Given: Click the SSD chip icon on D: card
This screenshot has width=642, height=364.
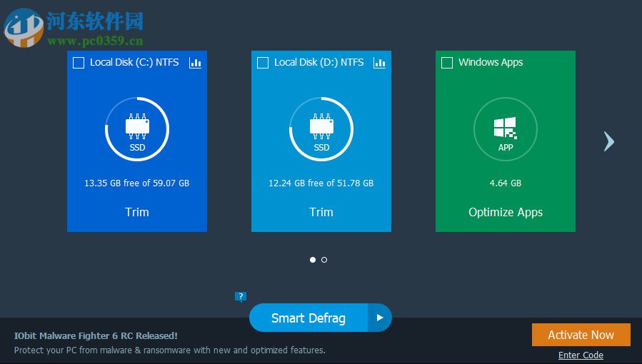Looking at the screenshot, I should click(x=321, y=126).
